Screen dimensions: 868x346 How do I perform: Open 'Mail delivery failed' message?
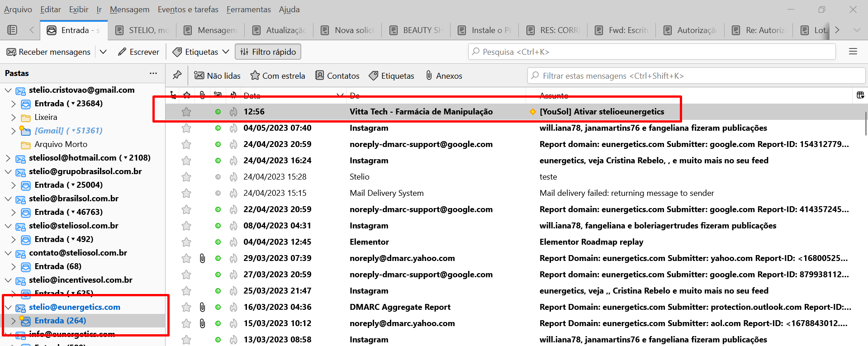626,193
